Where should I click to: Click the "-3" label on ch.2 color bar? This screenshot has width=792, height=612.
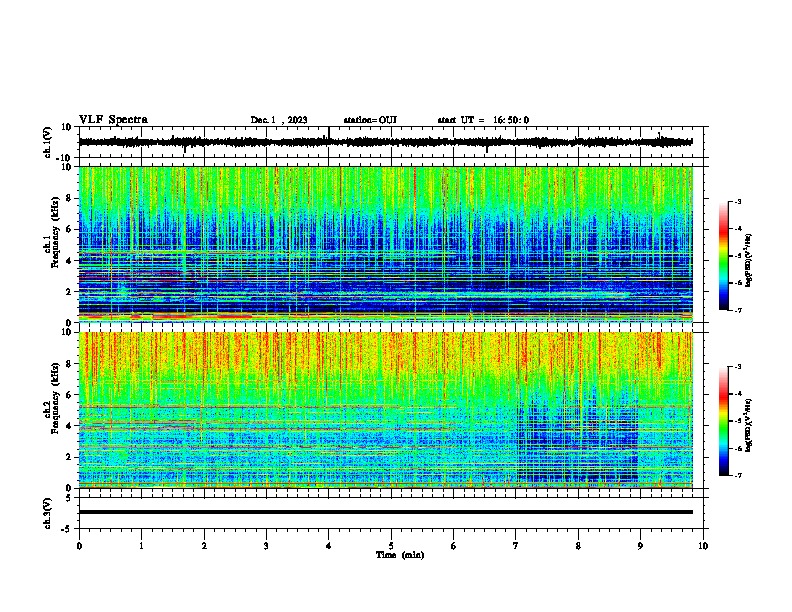pyautogui.click(x=738, y=367)
